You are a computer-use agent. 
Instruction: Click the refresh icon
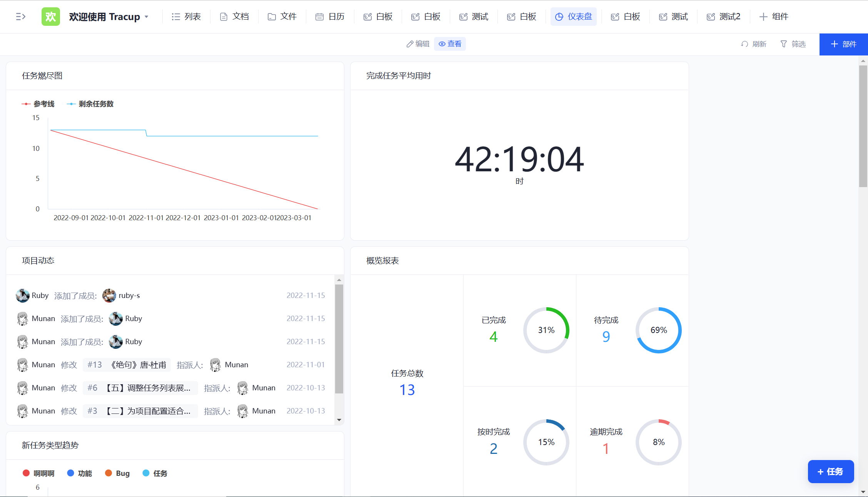pyautogui.click(x=744, y=44)
